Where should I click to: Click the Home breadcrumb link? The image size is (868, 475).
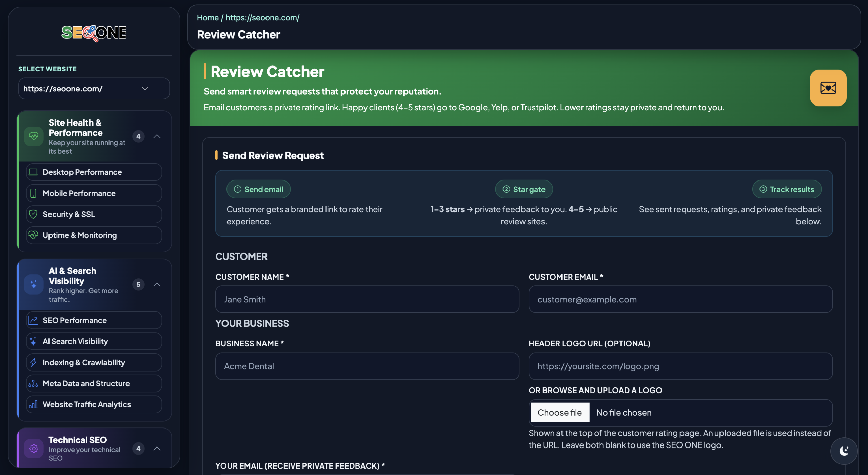(x=208, y=18)
